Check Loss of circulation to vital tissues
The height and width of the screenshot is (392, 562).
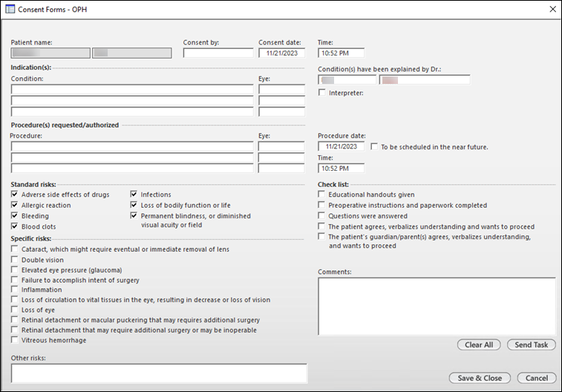pos(14,299)
